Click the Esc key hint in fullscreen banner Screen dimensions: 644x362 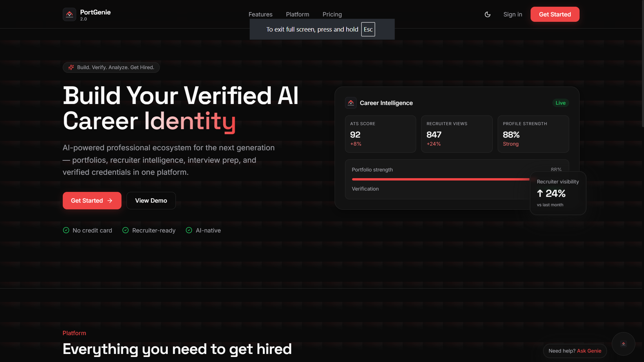[368, 29]
